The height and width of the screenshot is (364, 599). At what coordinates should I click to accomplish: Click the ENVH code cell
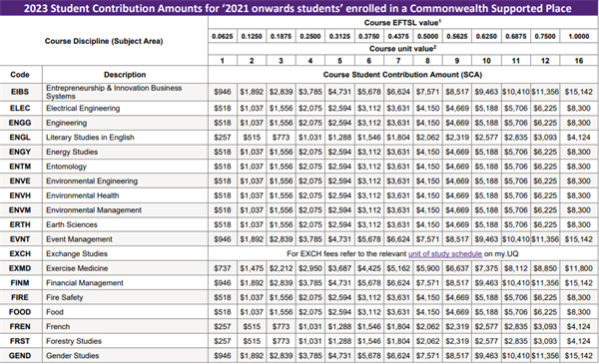tap(20, 195)
